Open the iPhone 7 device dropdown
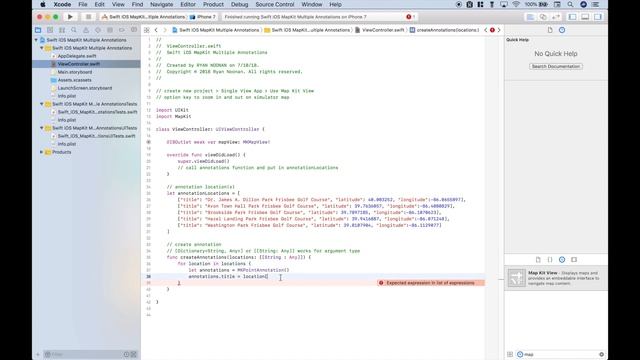The image size is (640, 360). [203, 17]
